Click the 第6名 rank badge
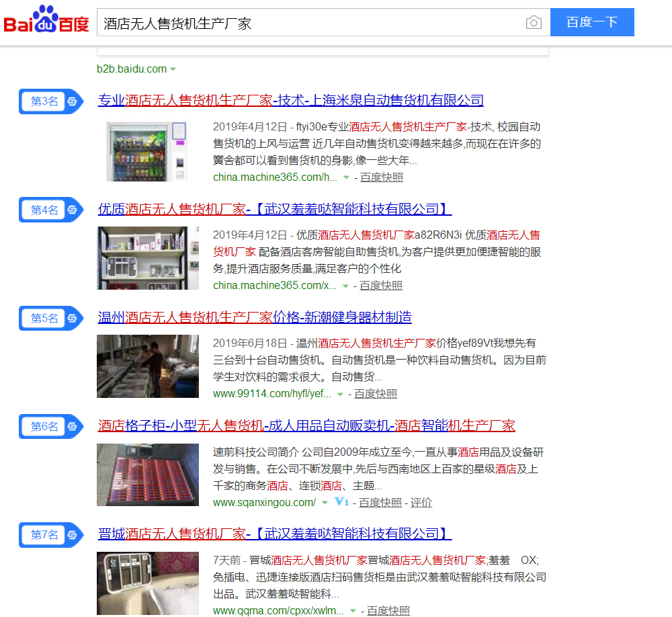This screenshot has height=617, width=672. (x=51, y=427)
